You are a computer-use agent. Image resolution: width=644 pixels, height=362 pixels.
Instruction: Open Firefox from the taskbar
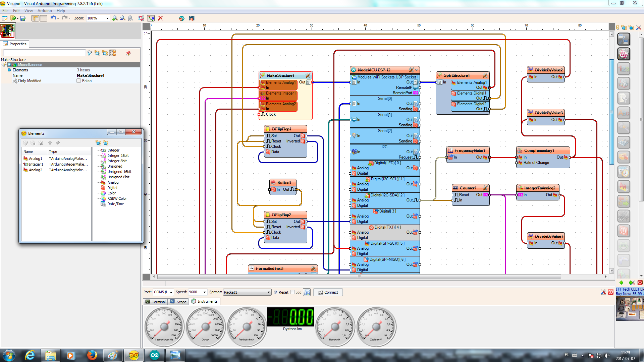(92, 355)
